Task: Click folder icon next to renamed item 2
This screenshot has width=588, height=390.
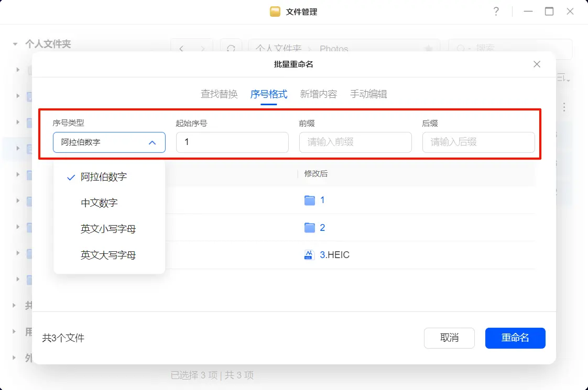Action: pos(310,227)
